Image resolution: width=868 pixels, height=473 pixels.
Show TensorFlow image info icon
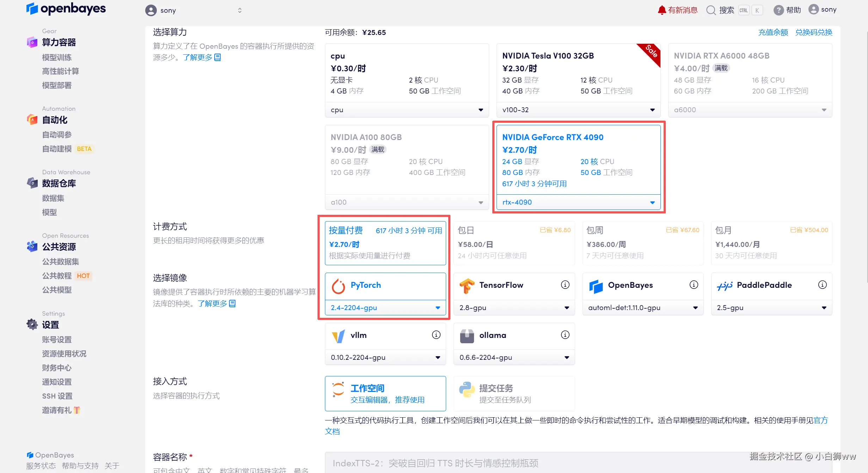(565, 285)
